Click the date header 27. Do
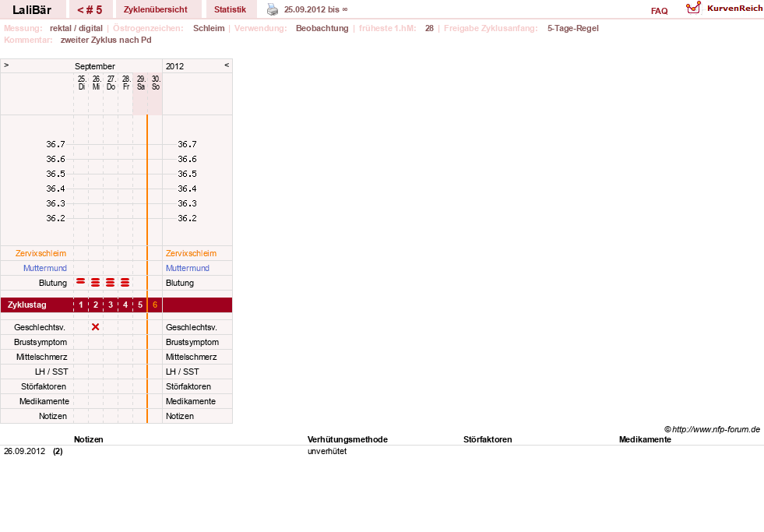Image resolution: width=764 pixels, height=532 pixels. [111, 83]
